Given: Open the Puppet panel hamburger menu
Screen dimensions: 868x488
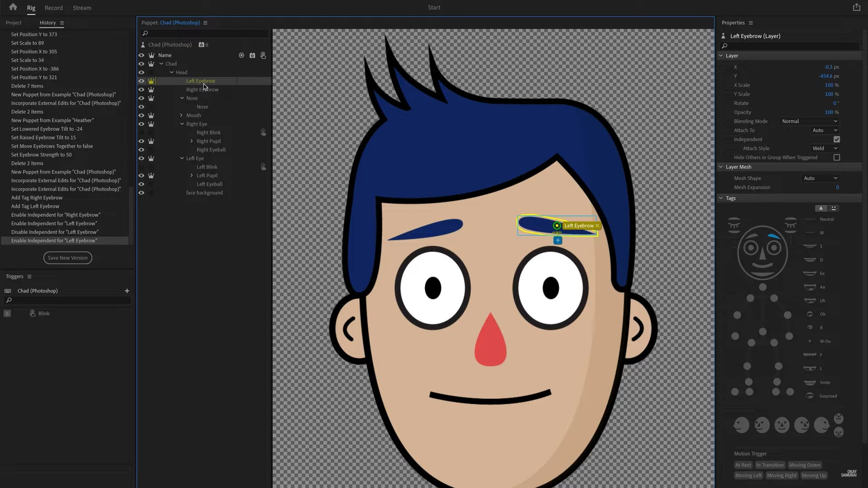Looking at the screenshot, I should click(x=205, y=23).
